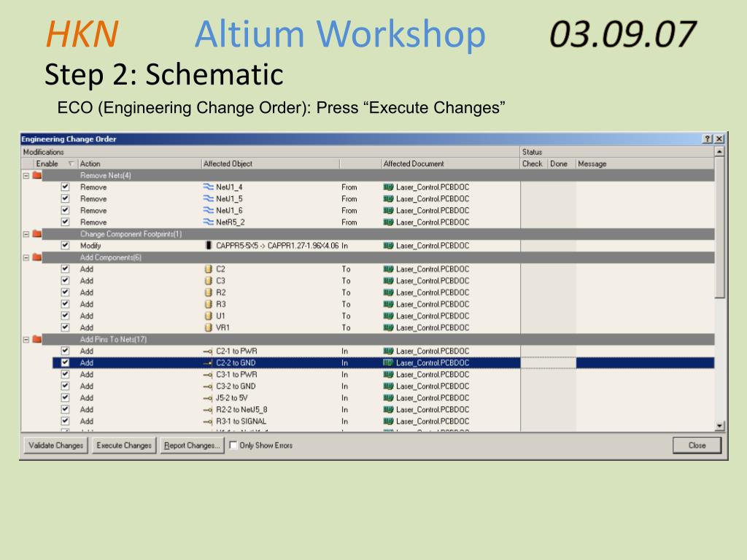Click the Remove Nets folder icon
This screenshot has height=560, width=747.
pyautogui.click(x=36, y=175)
